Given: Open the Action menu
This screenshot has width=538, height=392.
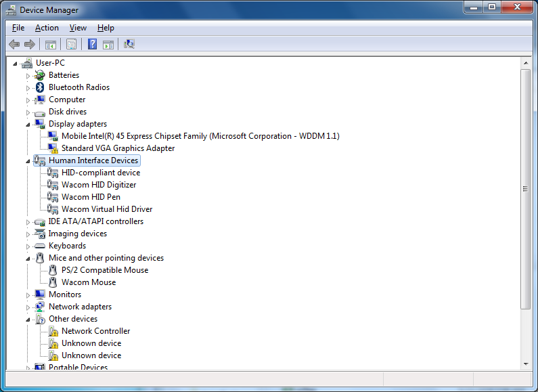Looking at the screenshot, I should click(x=47, y=28).
